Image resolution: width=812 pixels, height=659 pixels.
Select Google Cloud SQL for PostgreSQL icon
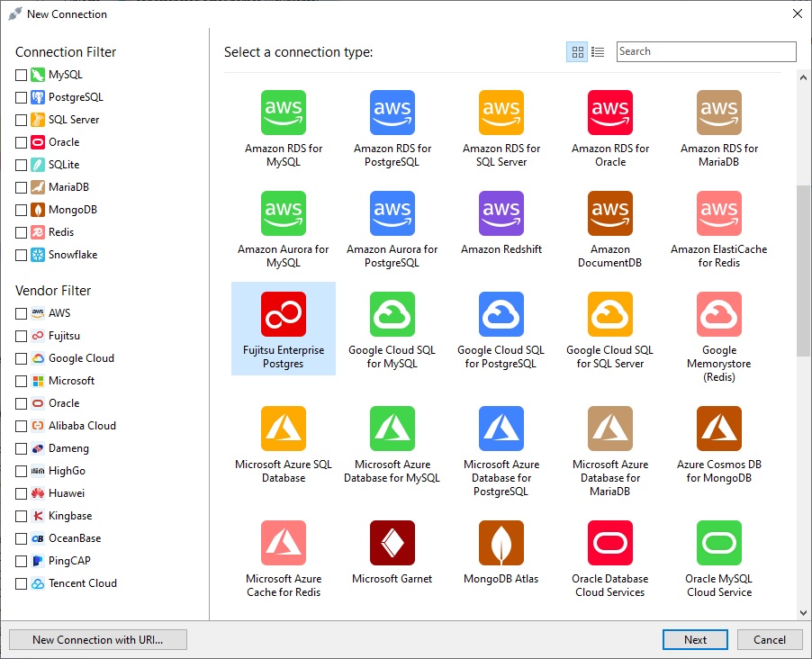(501, 314)
